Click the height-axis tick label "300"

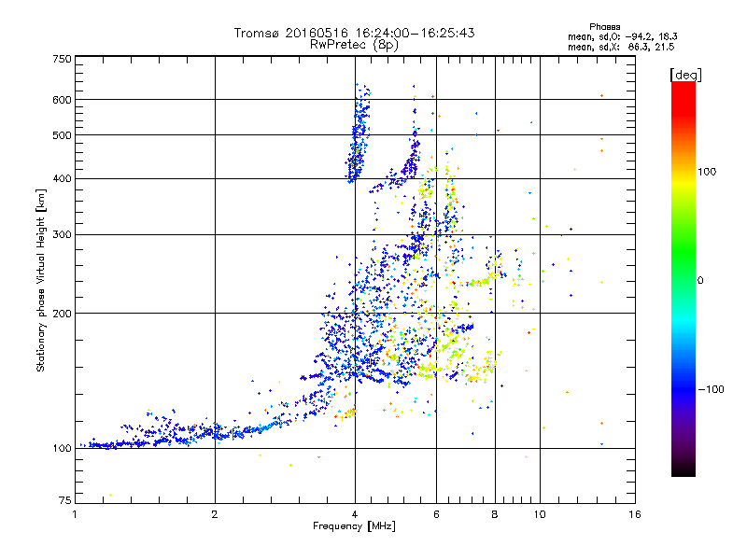click(x=62, y=235)
